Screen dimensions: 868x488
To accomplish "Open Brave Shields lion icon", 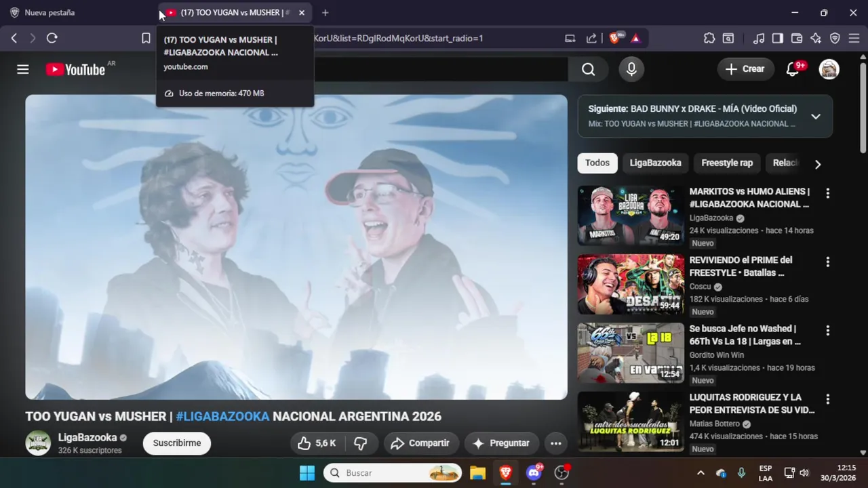I will 615,38.
